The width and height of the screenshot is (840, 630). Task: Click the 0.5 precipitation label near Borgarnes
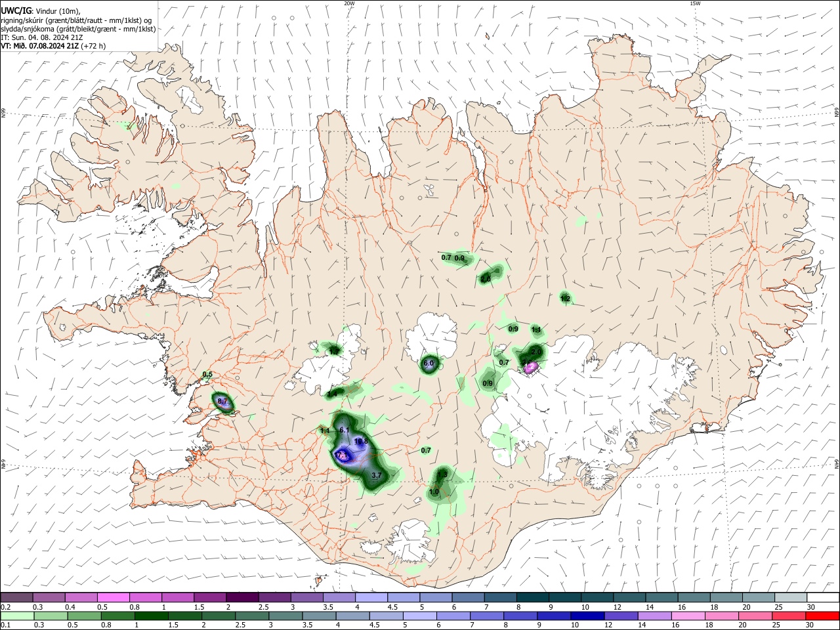[207, 375]
